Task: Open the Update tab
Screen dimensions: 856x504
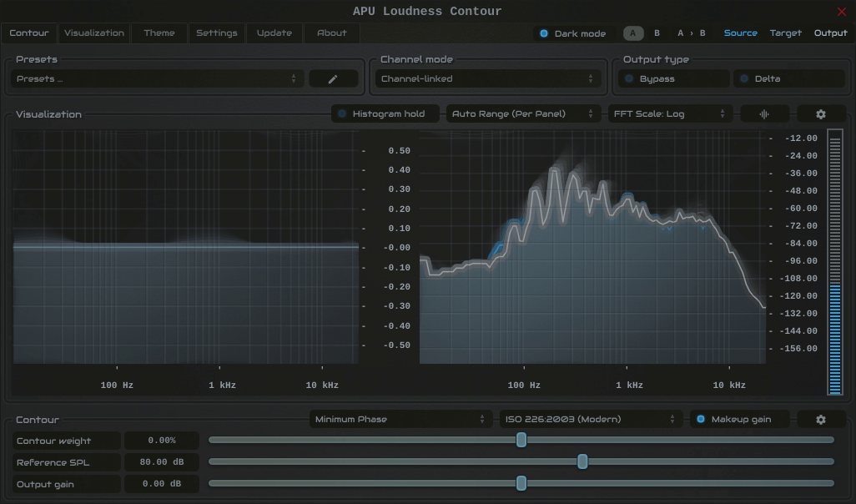Action: pos(274,33)
